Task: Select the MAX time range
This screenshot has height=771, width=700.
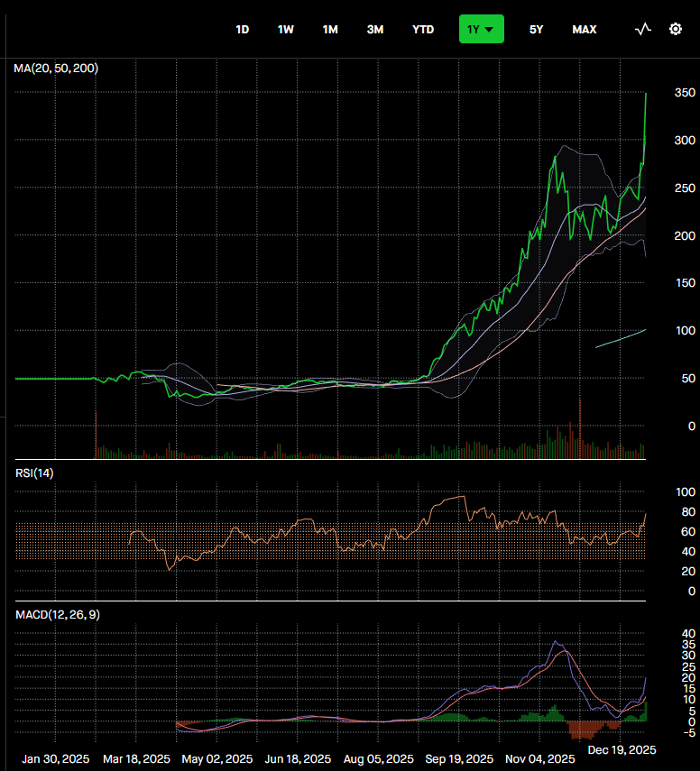Action: coord(585,30)
